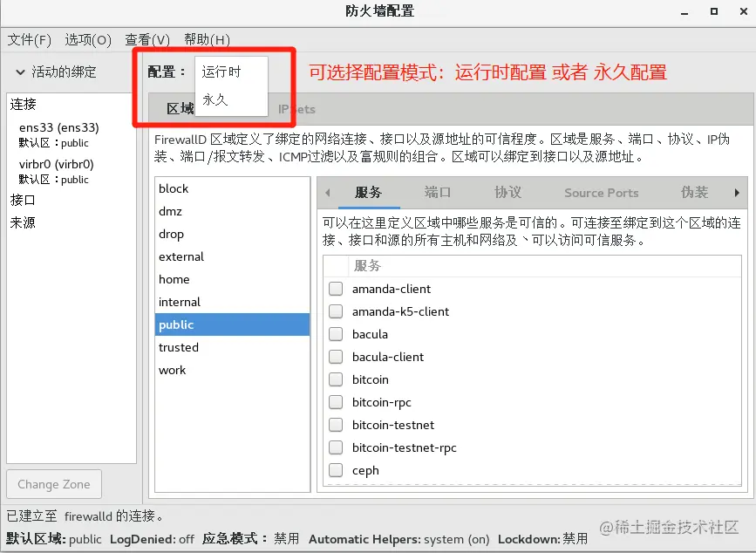Click the ceph service name
Image resolution: width=756 pixels, height=553 pixels.
pos(365,470)
